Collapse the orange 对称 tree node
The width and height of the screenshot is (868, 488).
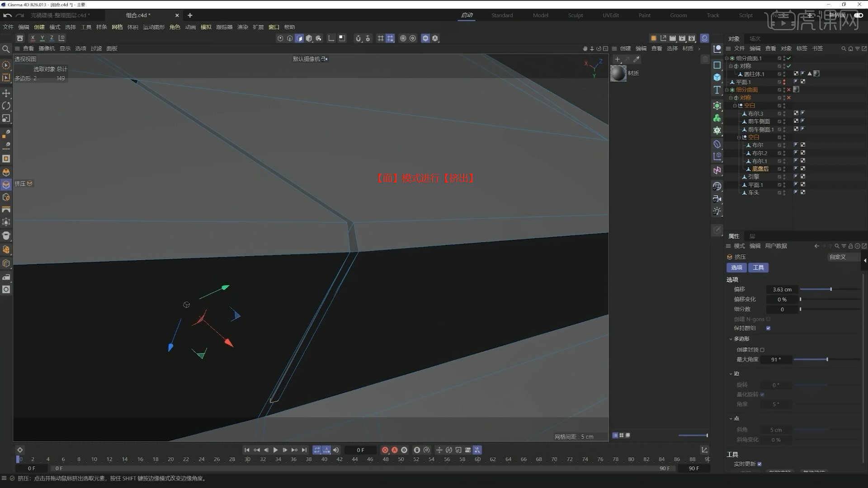pyautogui.click(x=731, y=98)
